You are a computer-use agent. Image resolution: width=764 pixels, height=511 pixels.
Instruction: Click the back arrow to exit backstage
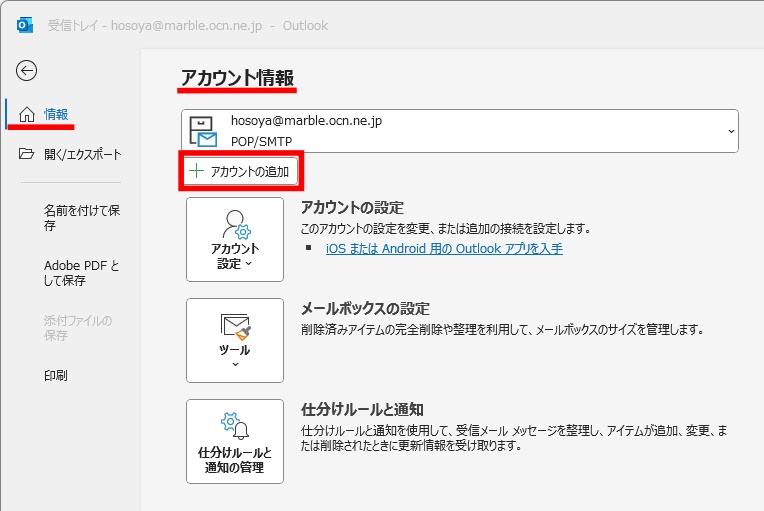pyautogui.click(x=27, y=70)
